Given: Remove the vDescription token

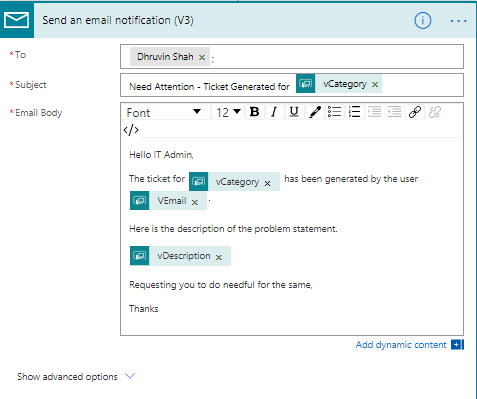Looking at the screenshot, I should pyautogui.click(x=219, y=257).
